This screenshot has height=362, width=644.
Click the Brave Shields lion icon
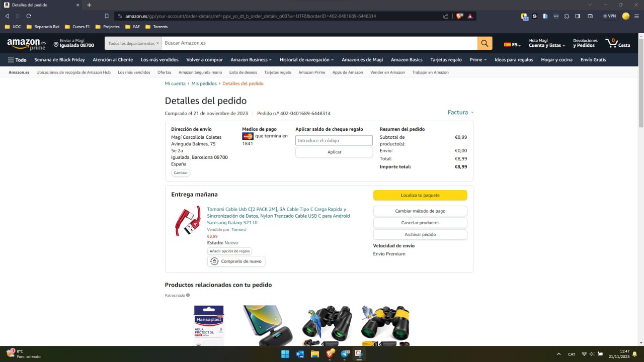click(459, 16)
